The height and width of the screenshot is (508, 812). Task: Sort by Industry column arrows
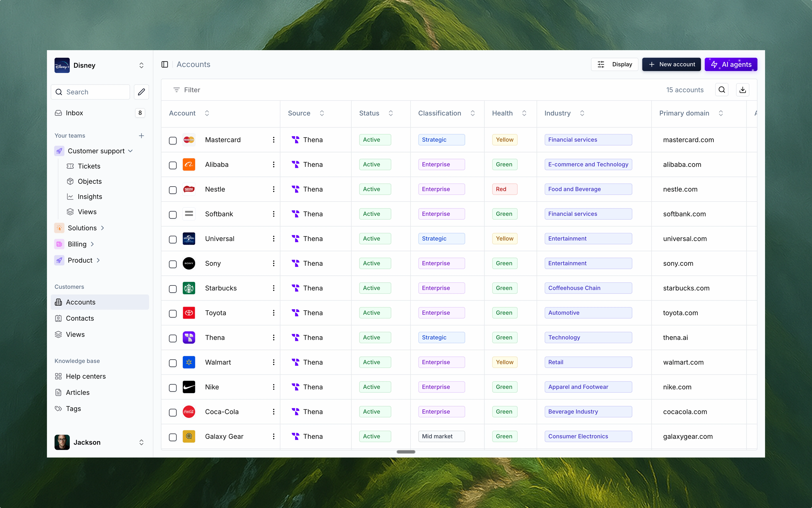(582, 113)
